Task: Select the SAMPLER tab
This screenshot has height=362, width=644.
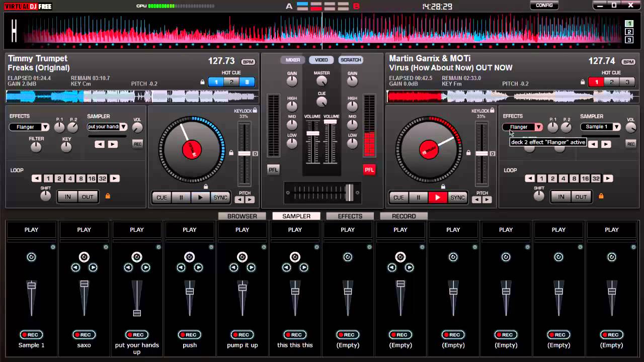Action: tap(296, 216)
